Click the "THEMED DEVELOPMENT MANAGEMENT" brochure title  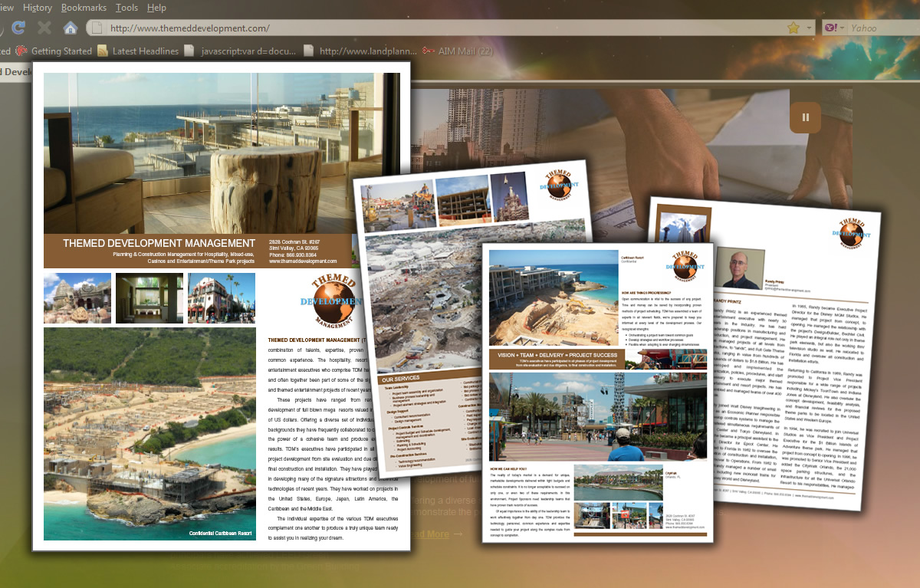click(159, 243)
